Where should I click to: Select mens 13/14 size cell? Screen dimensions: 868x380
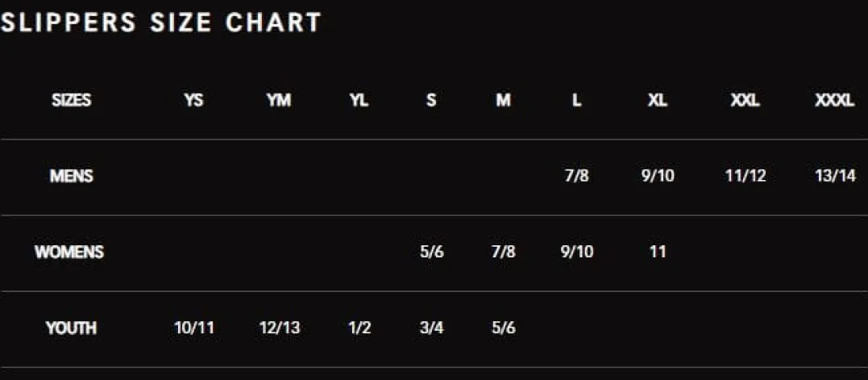[835, 176]
